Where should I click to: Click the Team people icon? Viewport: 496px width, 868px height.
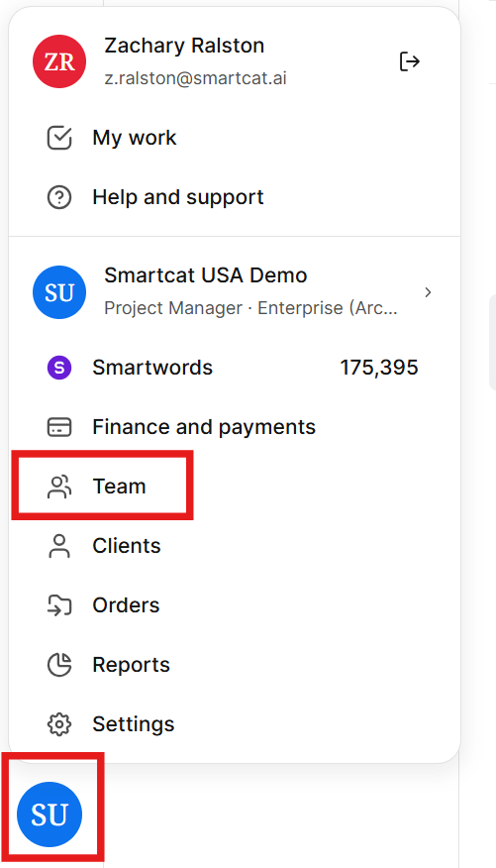(x=59, y=487)
